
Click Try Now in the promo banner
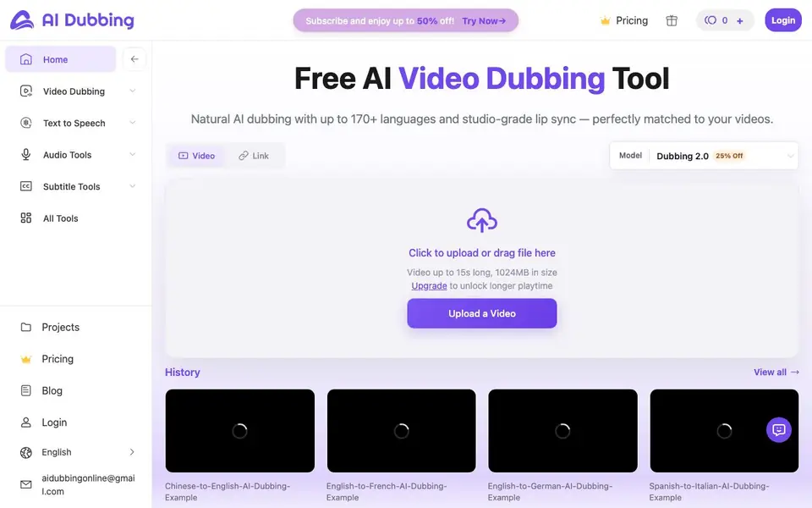coord(484,20)
